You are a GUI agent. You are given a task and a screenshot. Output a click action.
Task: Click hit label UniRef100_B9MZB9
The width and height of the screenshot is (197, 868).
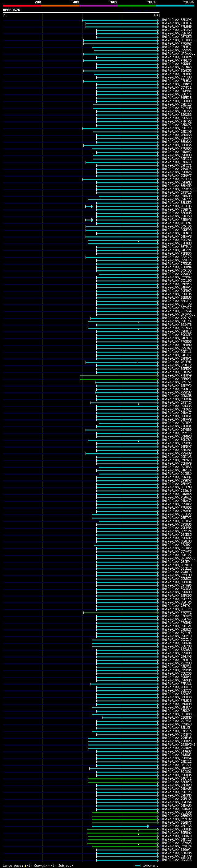click(x=176, y=440)
